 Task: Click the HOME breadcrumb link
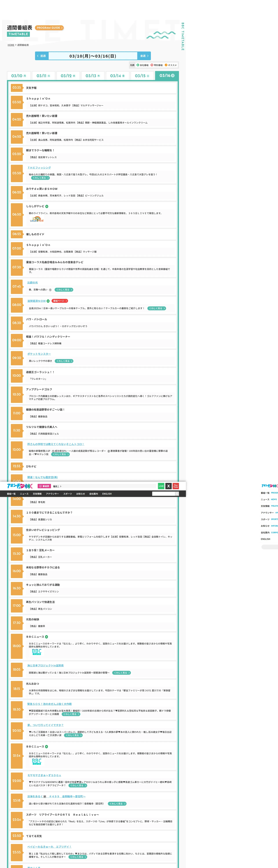click(x=11, y=45)
